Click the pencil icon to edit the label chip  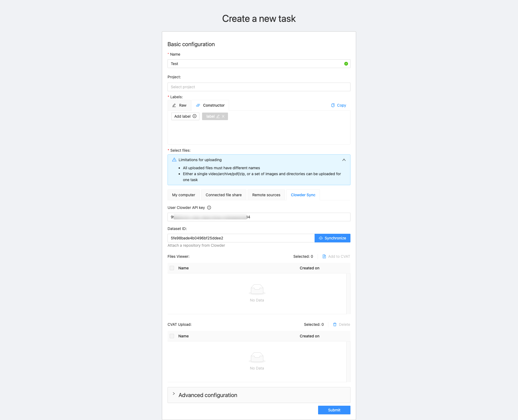217,116
